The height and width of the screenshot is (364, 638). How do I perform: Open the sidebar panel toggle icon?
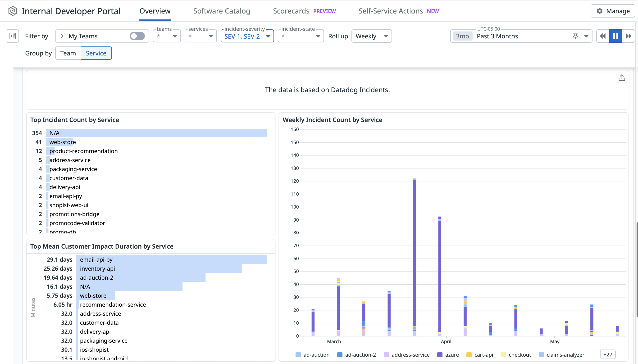[12, 36]
